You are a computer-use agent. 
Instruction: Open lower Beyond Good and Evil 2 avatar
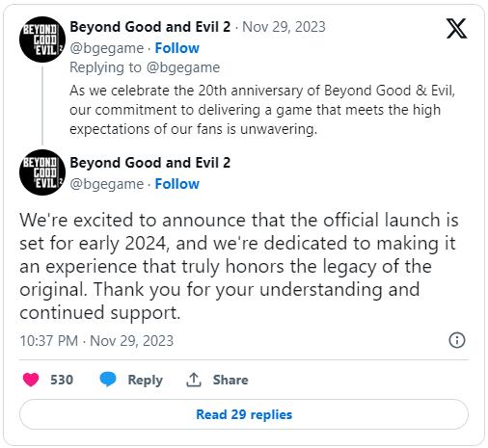coord(42,172)
